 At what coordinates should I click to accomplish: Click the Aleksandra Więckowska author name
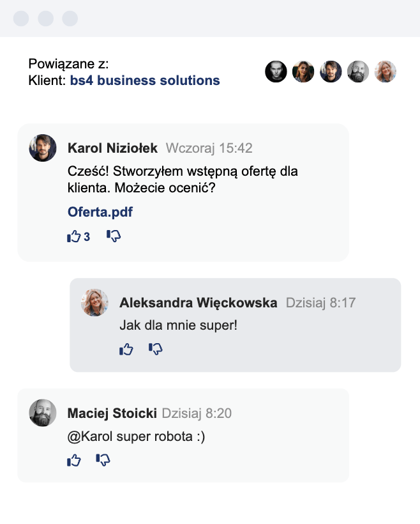coord(199,302)
